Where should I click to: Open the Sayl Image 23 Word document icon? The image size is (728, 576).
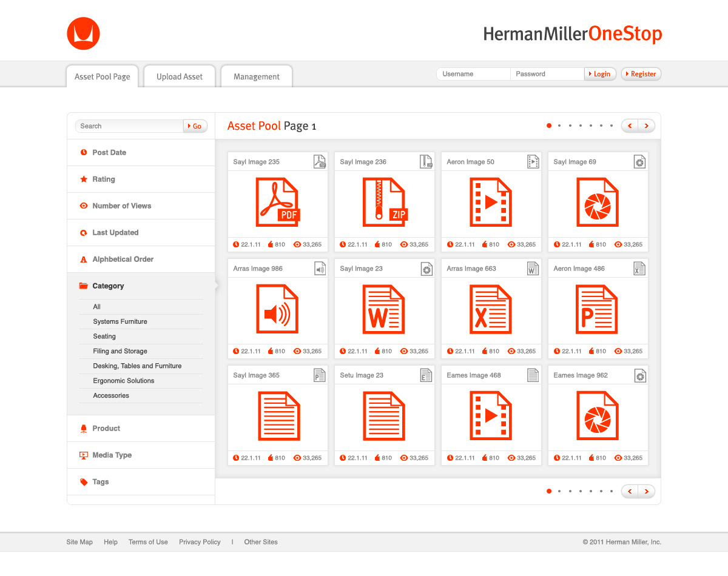click(x=385, y=309)
